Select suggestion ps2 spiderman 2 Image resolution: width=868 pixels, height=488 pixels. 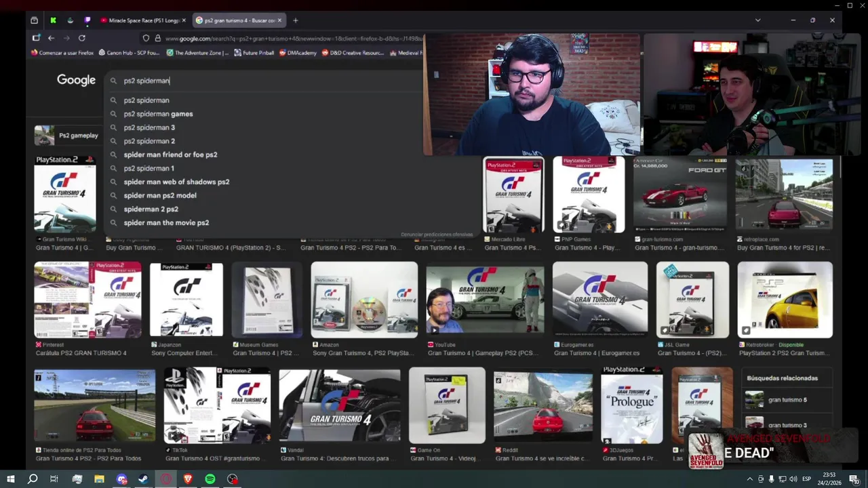pos(149,141)
